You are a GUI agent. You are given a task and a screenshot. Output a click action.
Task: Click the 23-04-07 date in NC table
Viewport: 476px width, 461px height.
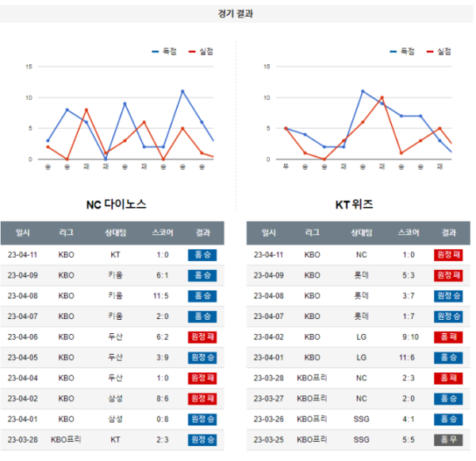pyautogui.click(x=23, y=317)
